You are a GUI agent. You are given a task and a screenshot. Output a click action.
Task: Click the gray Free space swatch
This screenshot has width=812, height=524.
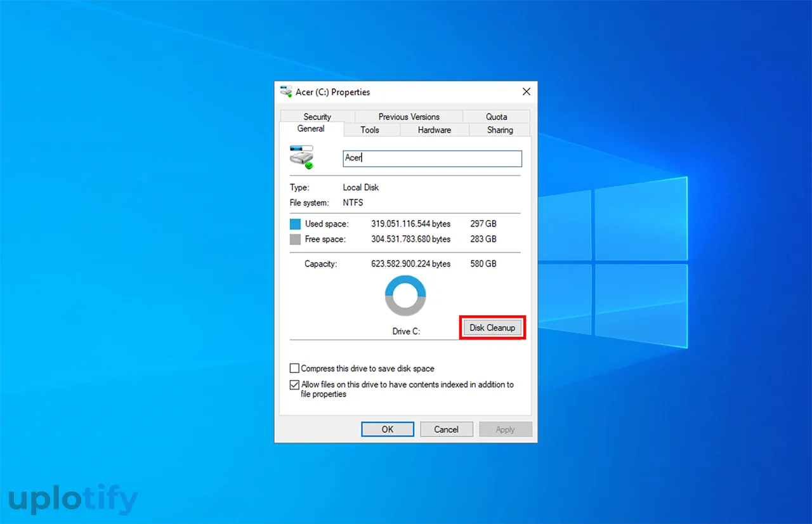[295, 239]
